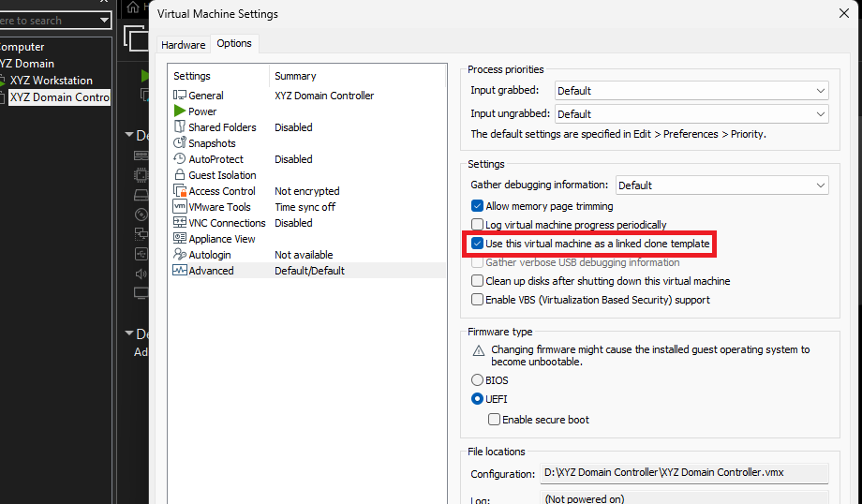This screenshot has width=862, height=504.
Task: Select the Snapshots icon
Action: click(x=180, y=143)
